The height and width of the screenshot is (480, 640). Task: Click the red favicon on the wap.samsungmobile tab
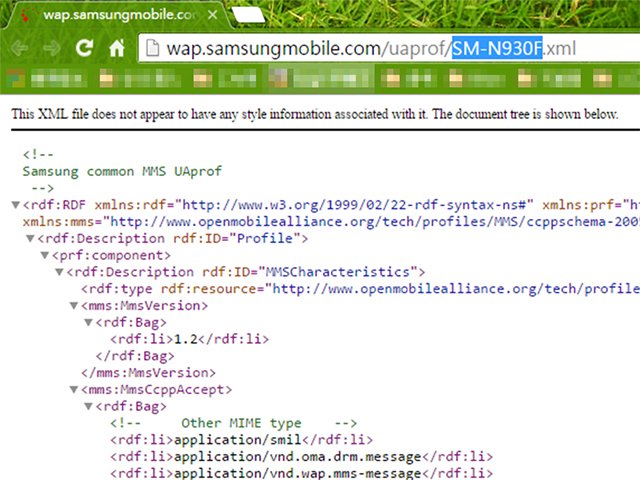pos(25,16)
